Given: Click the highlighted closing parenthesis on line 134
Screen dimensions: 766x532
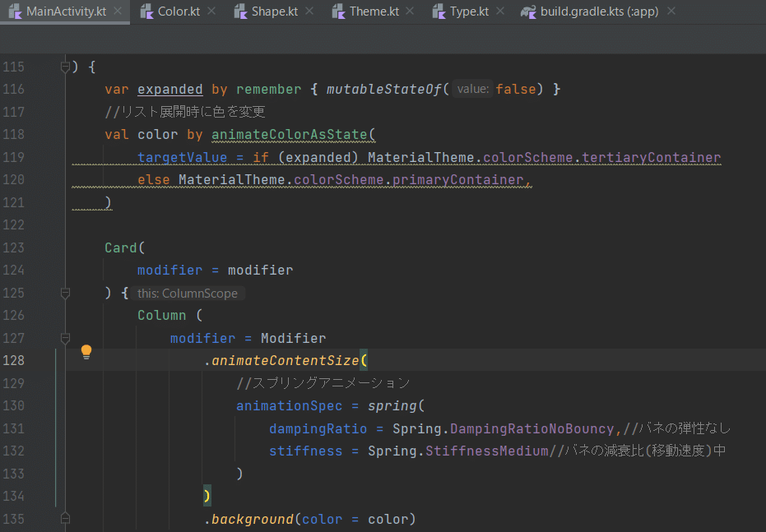Looking at the screenshot, I should pyautogui.click(x=207, y=496).
